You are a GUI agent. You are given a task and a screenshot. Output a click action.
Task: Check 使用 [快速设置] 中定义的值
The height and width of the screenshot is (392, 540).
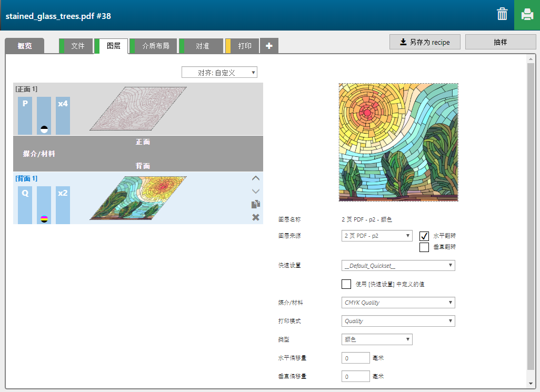[x=346, y=284]
